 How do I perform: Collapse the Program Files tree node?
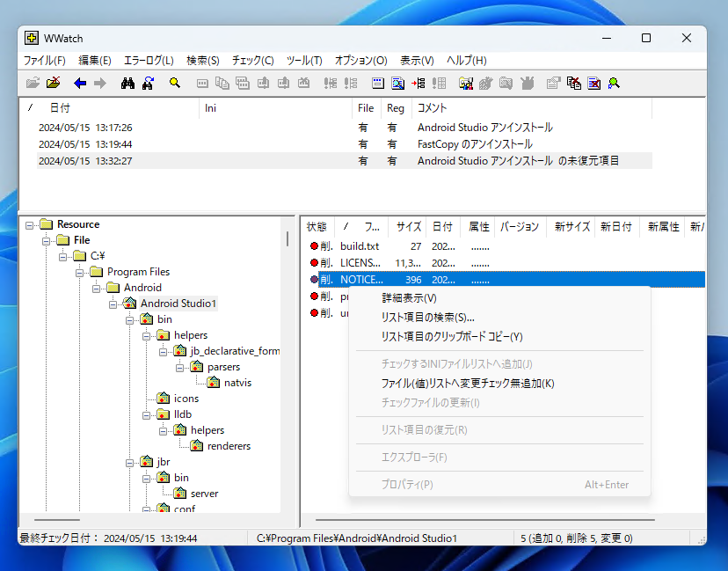coord(79,273)
